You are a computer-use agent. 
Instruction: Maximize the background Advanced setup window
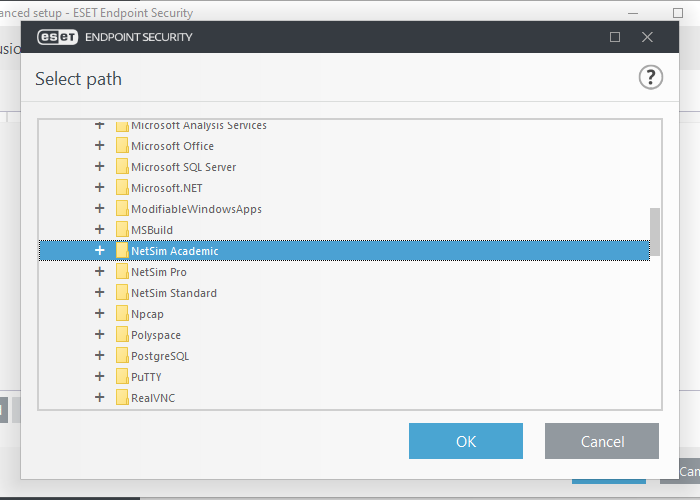click(678, 13)
